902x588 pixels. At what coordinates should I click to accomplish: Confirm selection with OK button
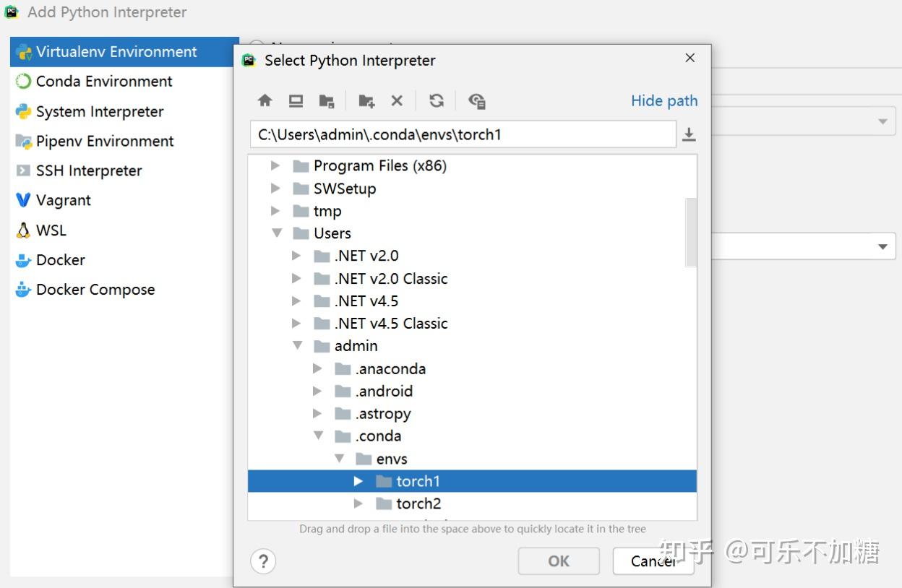(x=559, y=561)
